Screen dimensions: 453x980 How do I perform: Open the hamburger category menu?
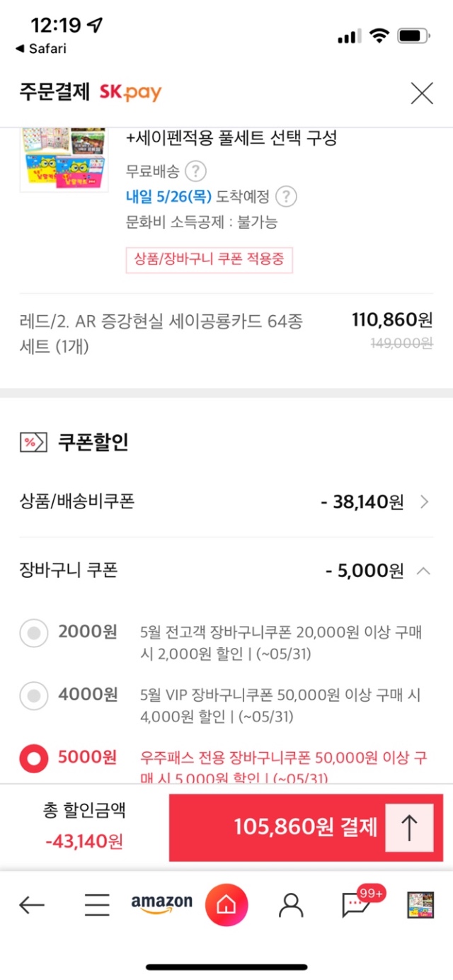[x=97, y=904]
